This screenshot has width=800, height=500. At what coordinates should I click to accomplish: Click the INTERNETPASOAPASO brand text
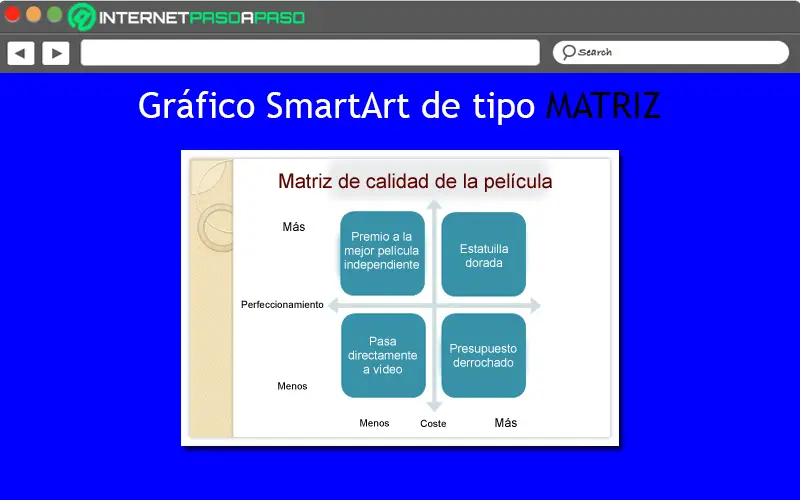[x=202, y=18]
